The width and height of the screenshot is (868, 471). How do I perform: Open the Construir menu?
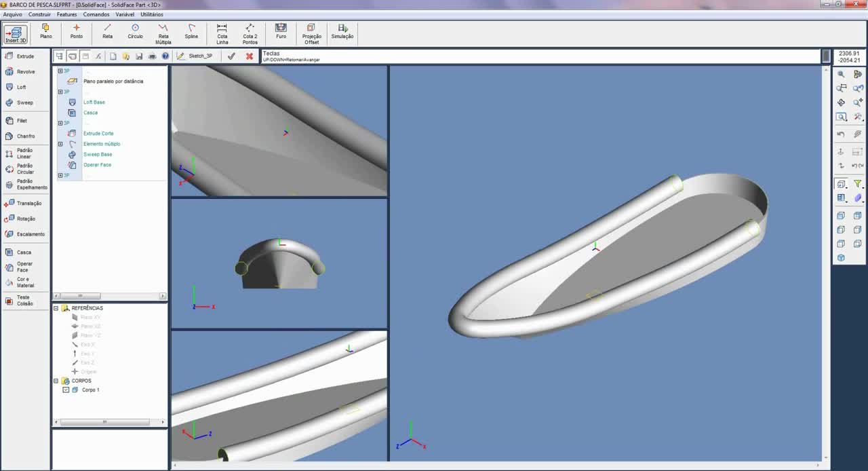(x=39, y=14)
